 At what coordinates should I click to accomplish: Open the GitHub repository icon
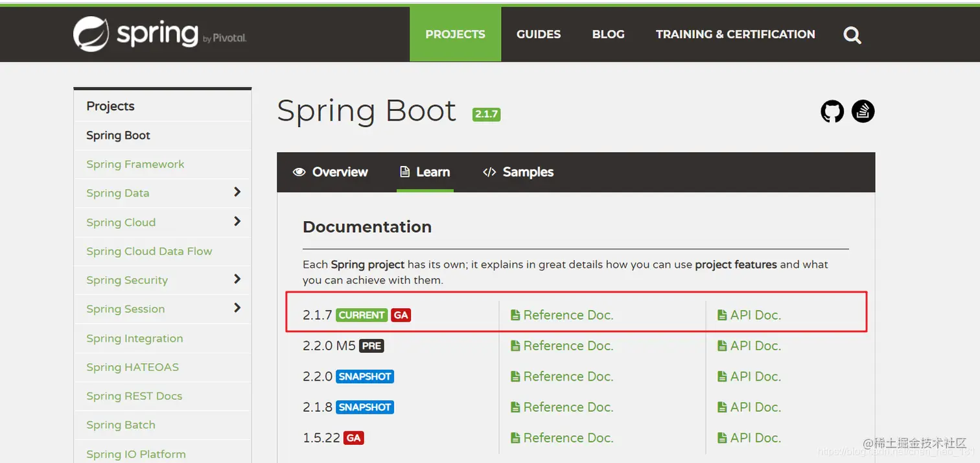tap(832, 112)
